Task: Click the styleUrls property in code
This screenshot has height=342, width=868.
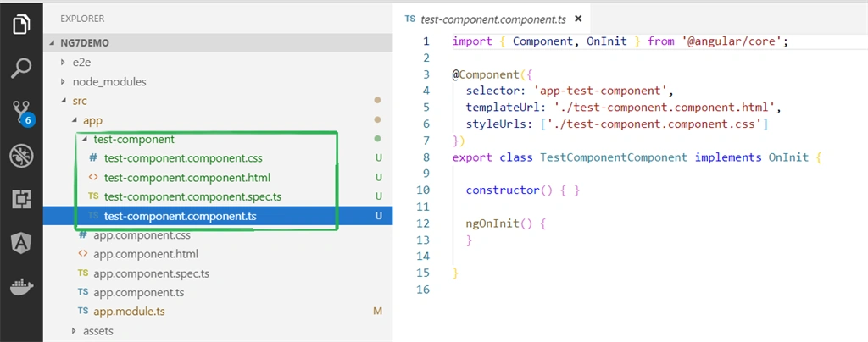Action: pyautogui.click(x=496, y=124)
